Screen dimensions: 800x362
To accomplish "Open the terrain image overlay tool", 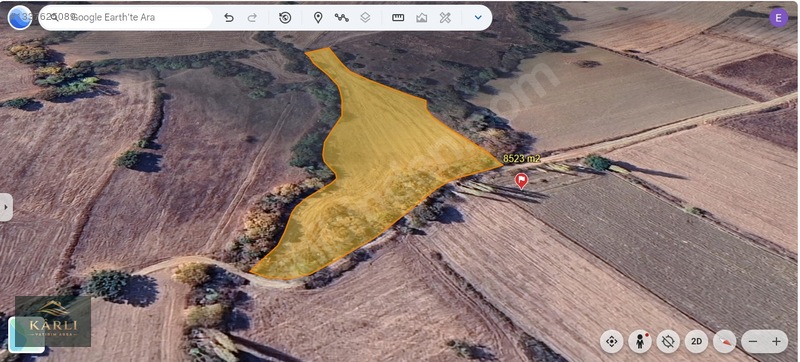I will coord(421,18).
